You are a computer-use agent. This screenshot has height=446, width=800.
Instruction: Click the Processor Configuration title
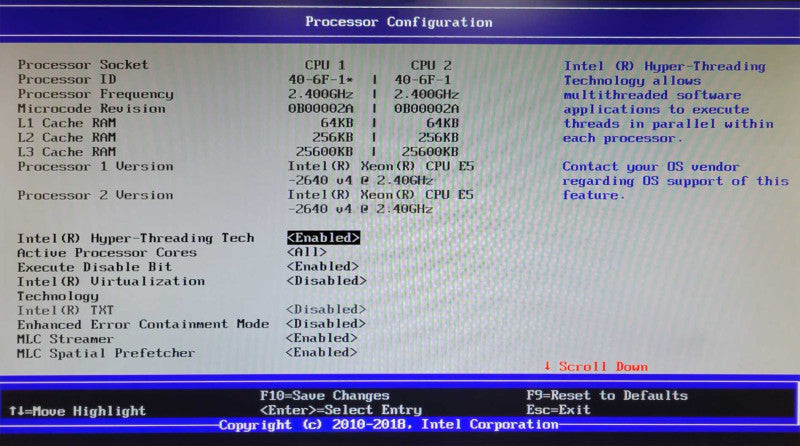(x=399, y=22)
